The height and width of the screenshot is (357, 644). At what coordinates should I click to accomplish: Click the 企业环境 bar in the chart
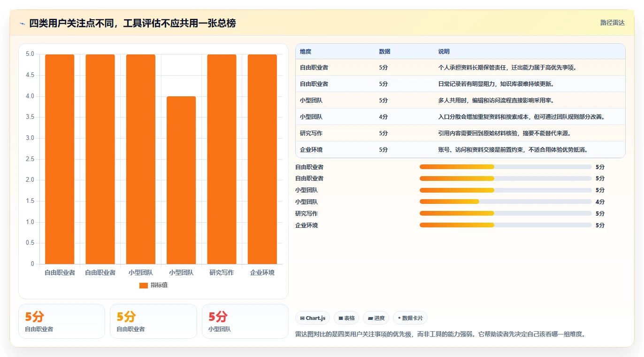click(x=262, y=159)
